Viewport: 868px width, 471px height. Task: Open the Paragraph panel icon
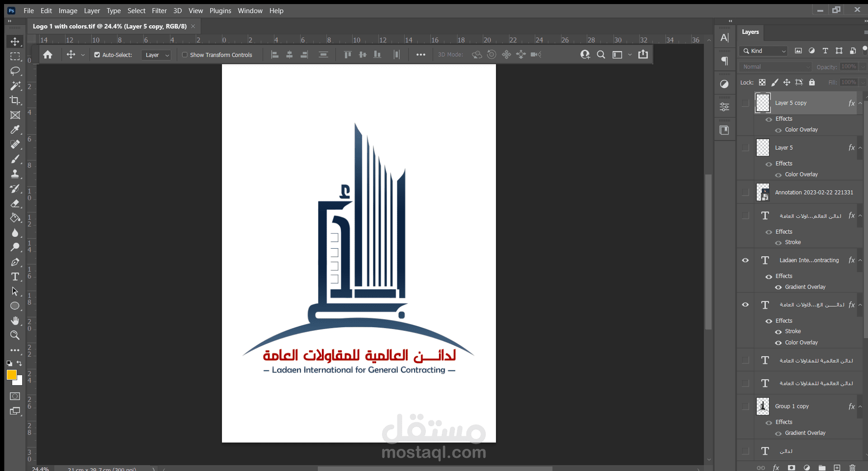725,61
